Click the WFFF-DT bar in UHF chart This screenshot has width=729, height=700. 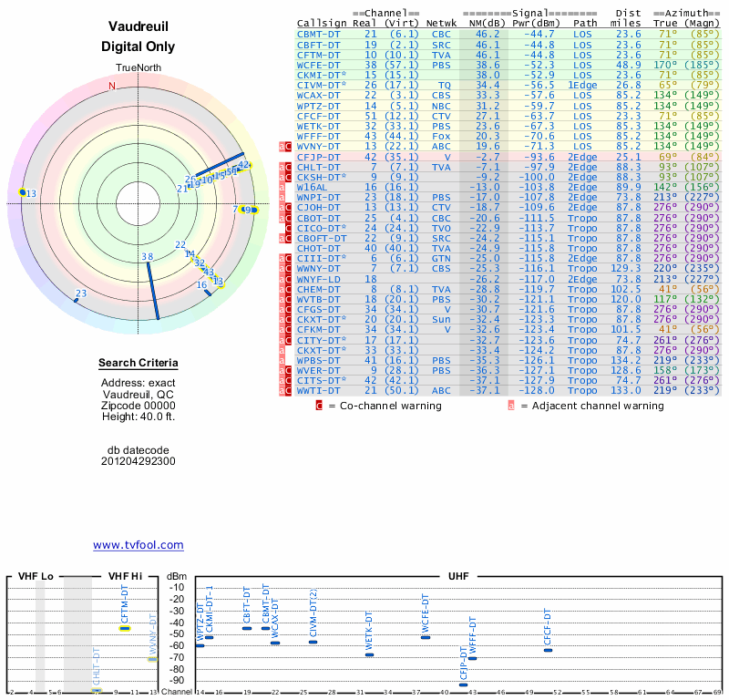[472, 658]
